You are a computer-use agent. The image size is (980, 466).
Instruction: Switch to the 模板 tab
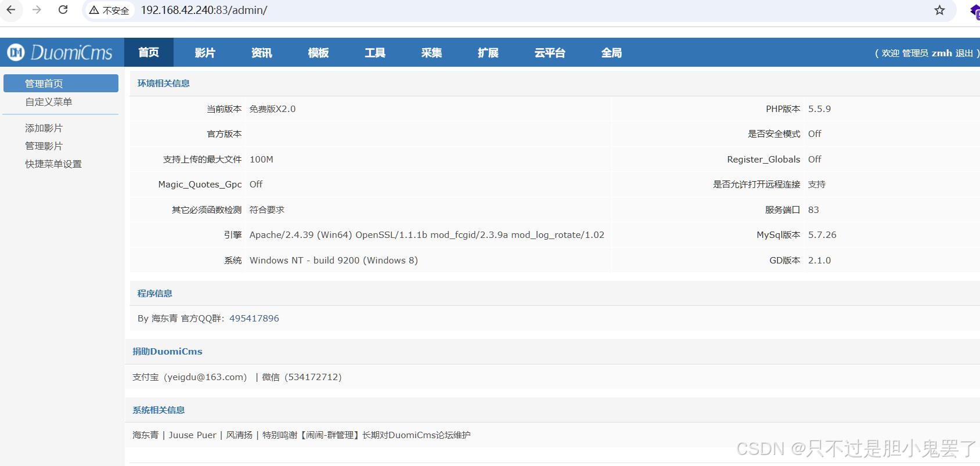pos(318,53)
